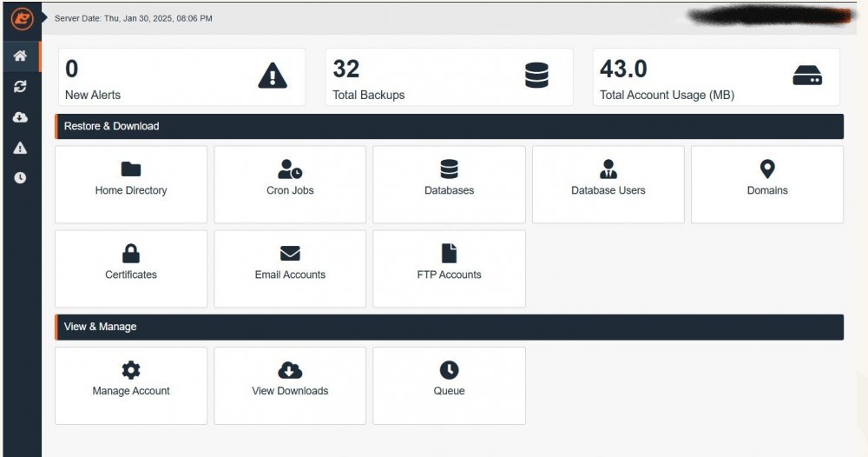Click the 0 alerts count
The width and height of the screenshot is (868, 457).
pos(71,70)
